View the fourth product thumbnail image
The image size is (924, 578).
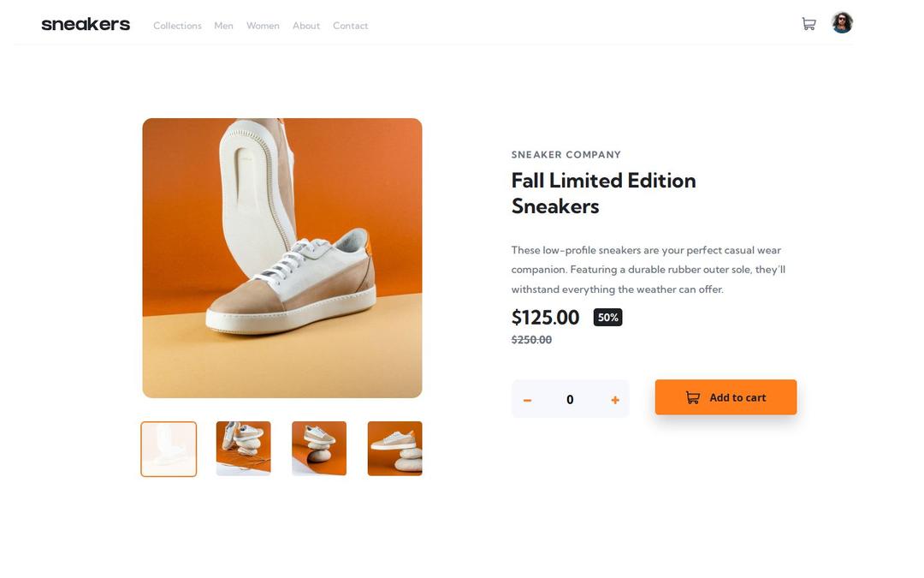[394, 449]
